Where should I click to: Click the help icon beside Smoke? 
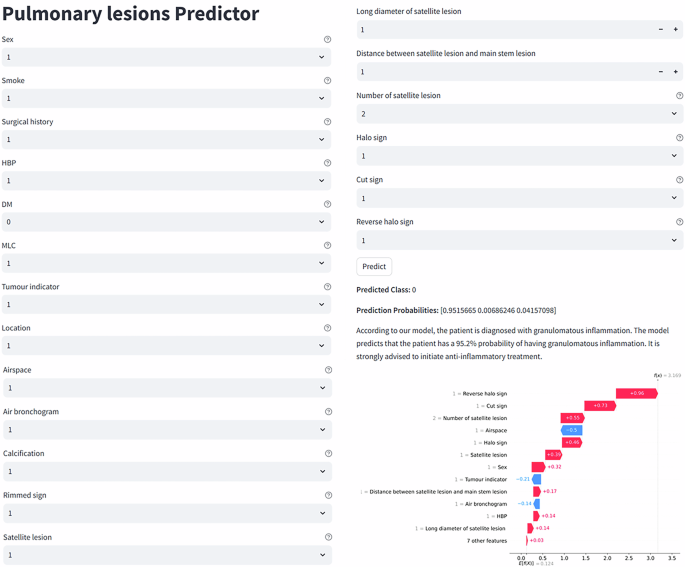point(328,81)
